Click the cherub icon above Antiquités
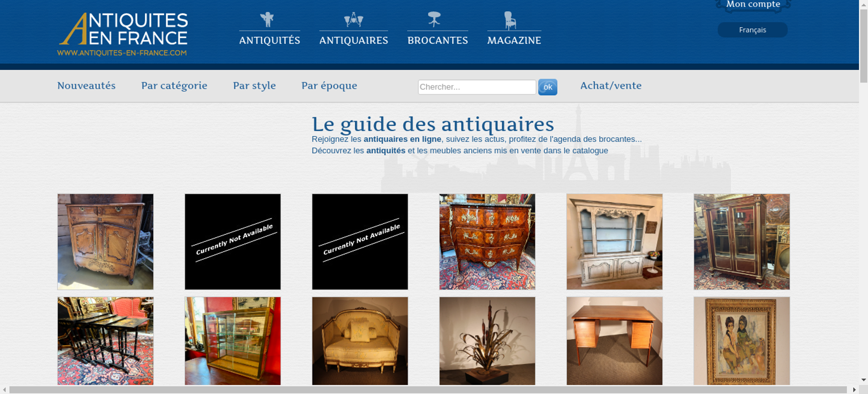 (x=267, y=20)
